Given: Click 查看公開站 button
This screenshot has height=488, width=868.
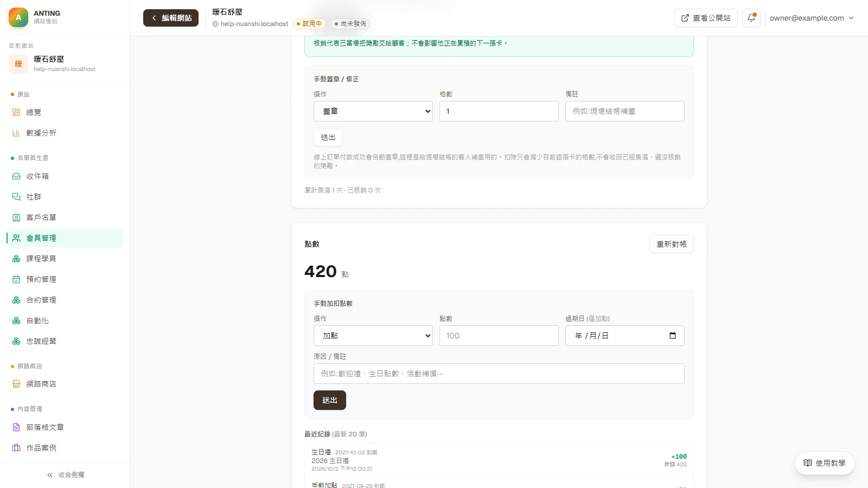Looking at the screenshot, I should click(705, 18).
